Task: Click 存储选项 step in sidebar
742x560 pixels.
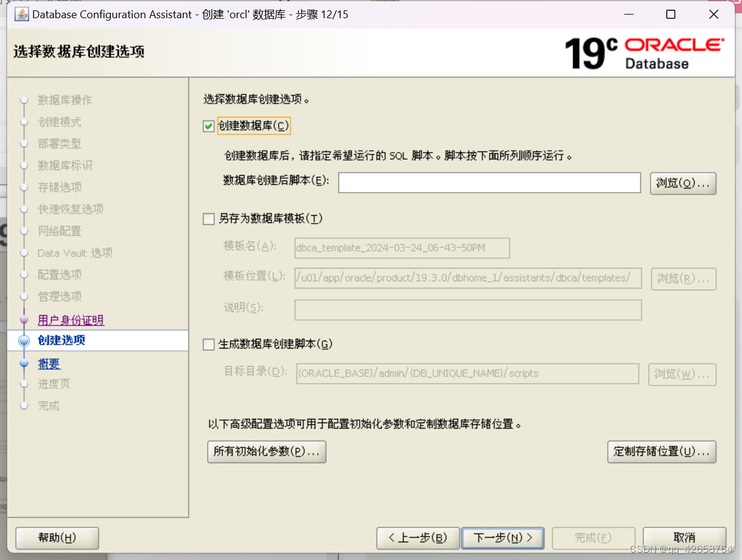Action: click(59, 187)
